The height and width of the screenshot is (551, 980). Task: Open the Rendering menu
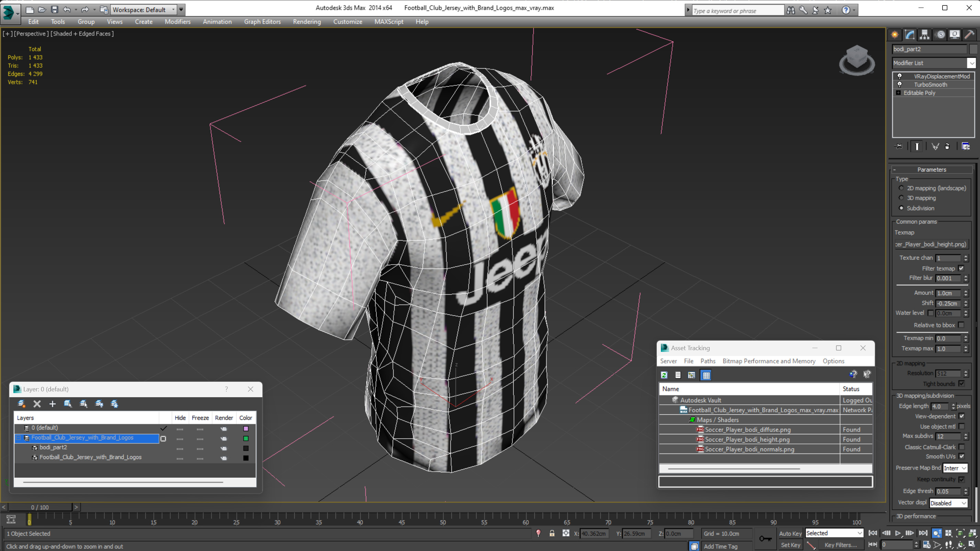tap(307, 22)
